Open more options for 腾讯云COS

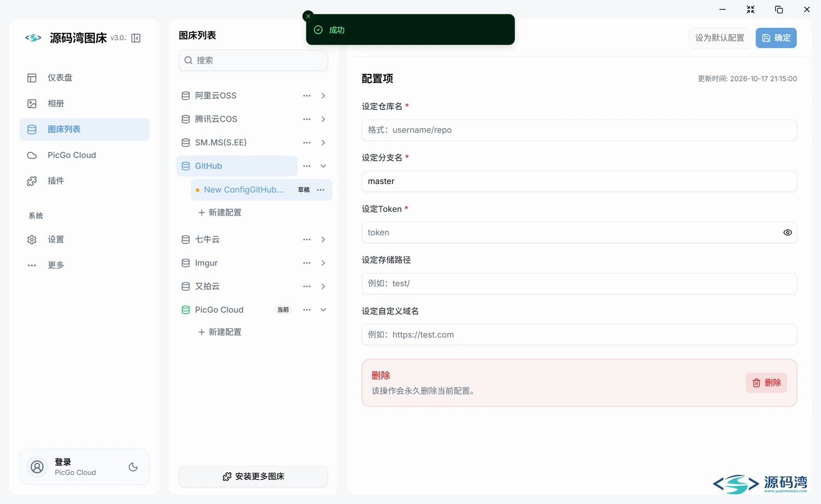click(x=307, y=119)
